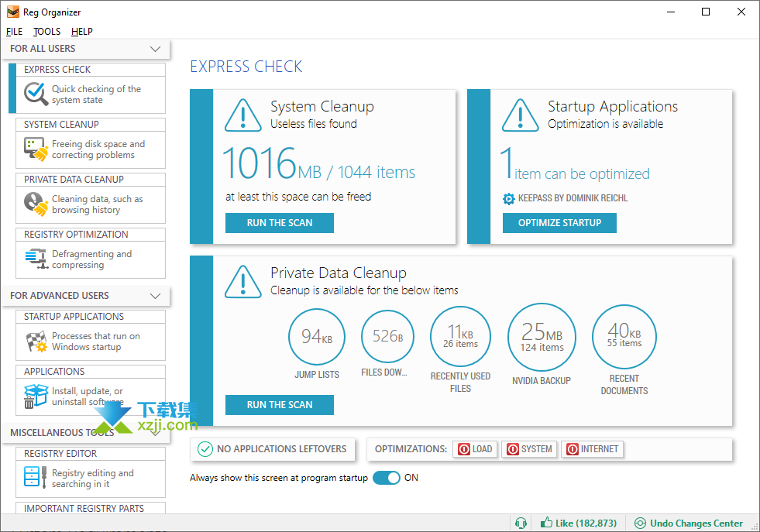The width and height of the screenshot is (760, 532).
Task: Click the red power icon beside LOAD
Action: click(x=464, y=449)
